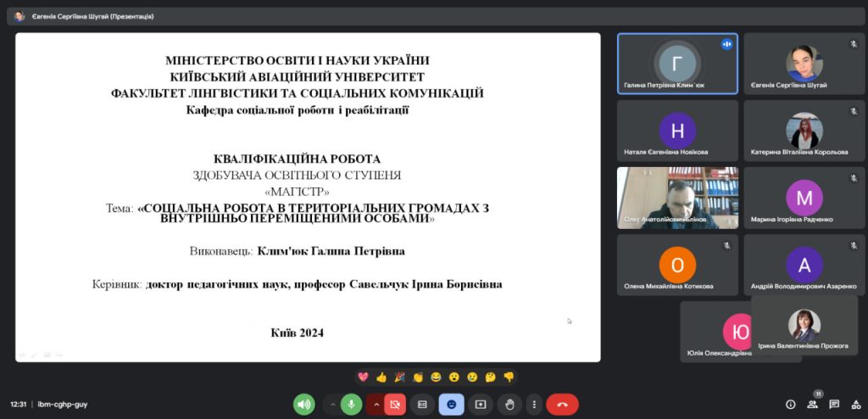
Task: Raise hand using the hand icon
Action: [x=509, y=405]
